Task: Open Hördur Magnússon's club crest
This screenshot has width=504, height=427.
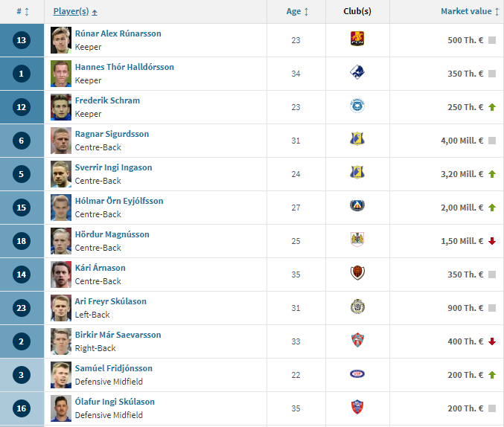Action: point(357,240)
